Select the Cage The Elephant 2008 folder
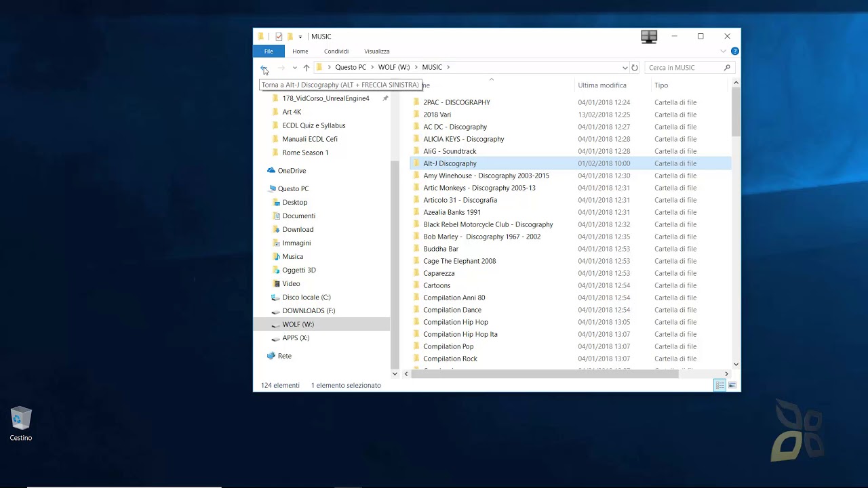The height and width of the screenshot is (488, 868). [460, 261]
